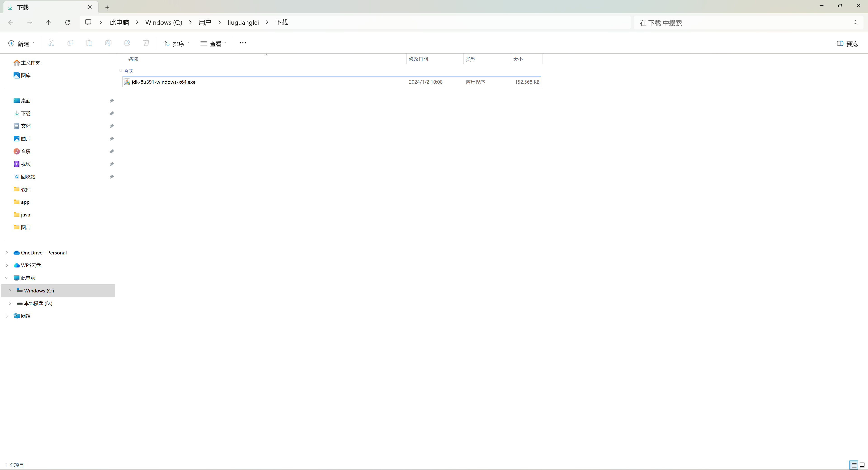Viewport: 868px width, 470px height.
Task: Click the Paste clipboard icon
Action: [89, 43]
